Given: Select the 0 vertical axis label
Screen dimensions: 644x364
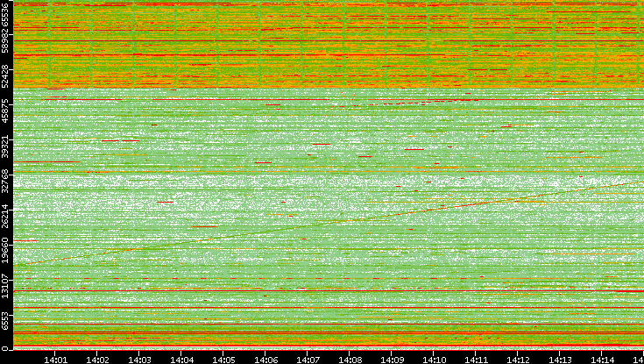Looking at the screenshot, I should point(5,349).
